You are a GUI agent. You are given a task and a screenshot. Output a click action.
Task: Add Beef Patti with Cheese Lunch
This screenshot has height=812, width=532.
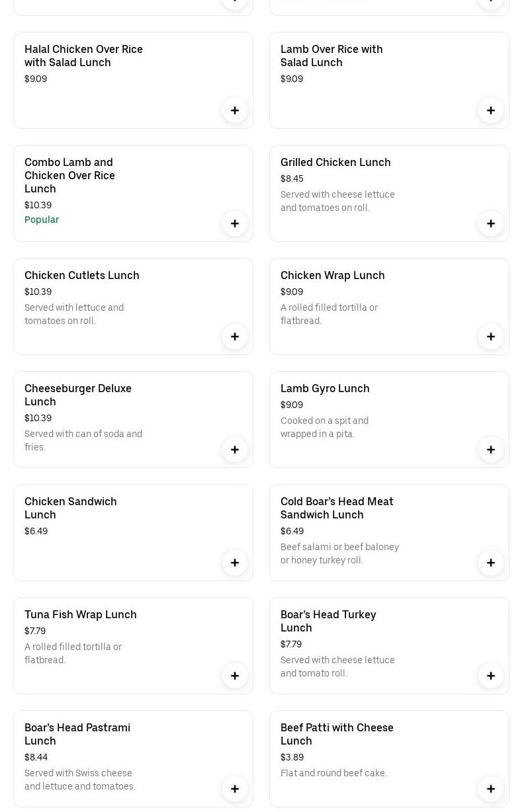[491, 789]
